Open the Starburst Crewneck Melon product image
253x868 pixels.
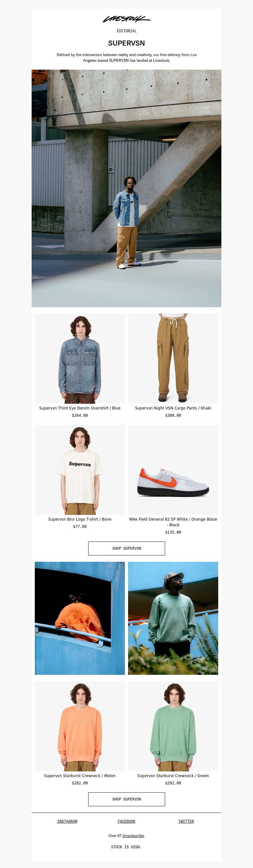80,726
